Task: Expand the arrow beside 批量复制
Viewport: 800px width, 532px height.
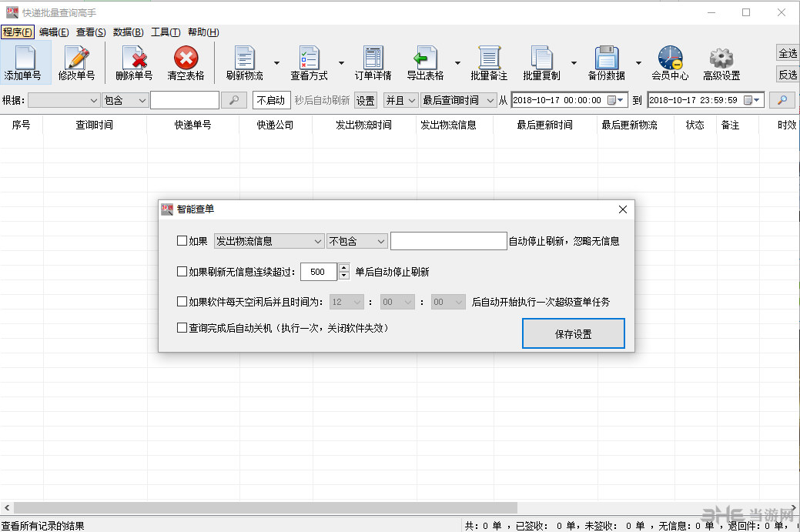Action: pos(574,62)
